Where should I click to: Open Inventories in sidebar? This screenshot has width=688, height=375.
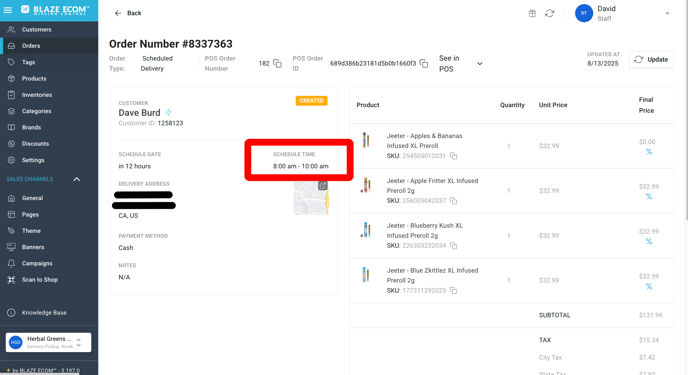coord(37,95)
